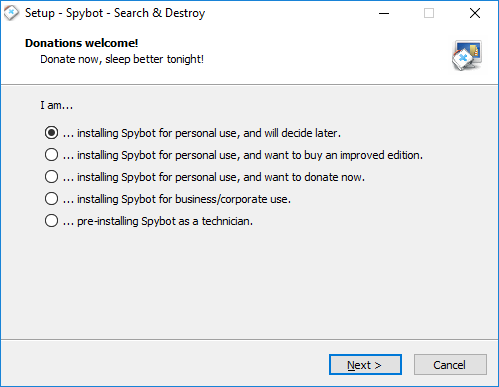Click the Spybot installer logo in the header

point(467,55)
